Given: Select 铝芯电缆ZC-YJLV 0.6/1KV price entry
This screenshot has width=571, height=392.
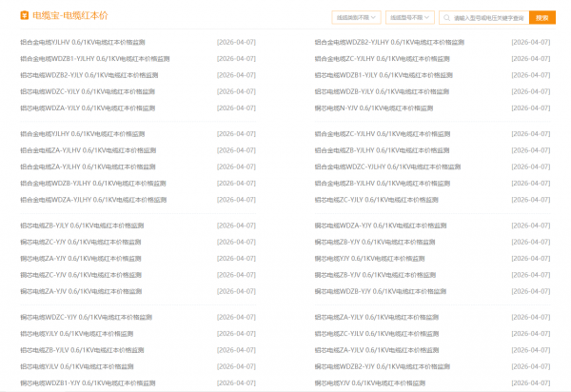Looking at the screenshot, I should point(377,333).
